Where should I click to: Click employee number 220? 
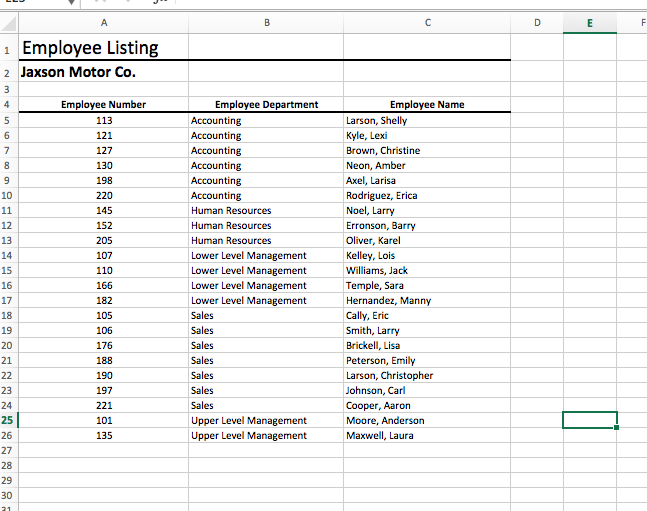104,195
